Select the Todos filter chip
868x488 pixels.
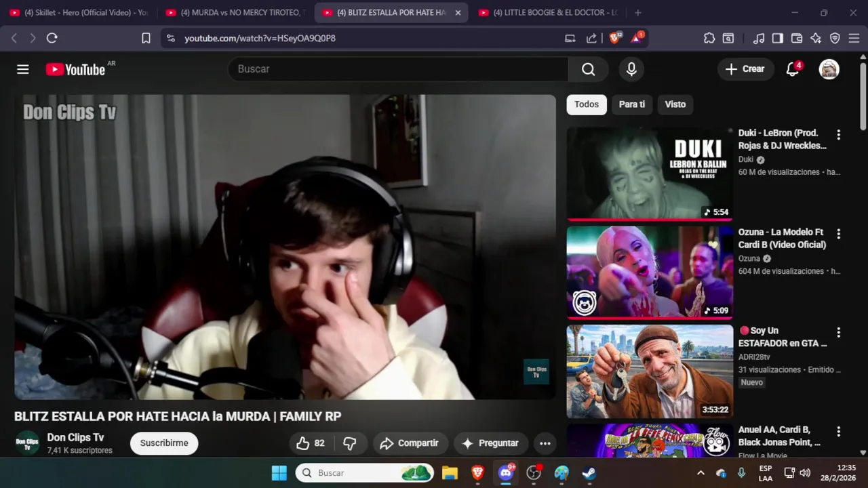[587, 104]
